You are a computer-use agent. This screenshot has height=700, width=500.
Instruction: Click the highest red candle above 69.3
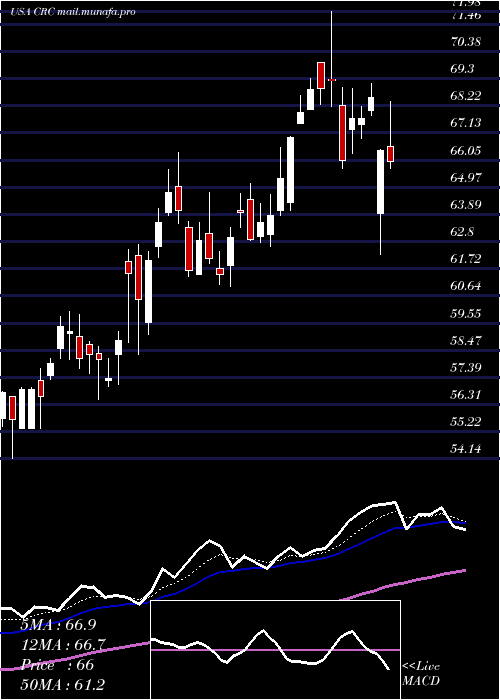321,75
